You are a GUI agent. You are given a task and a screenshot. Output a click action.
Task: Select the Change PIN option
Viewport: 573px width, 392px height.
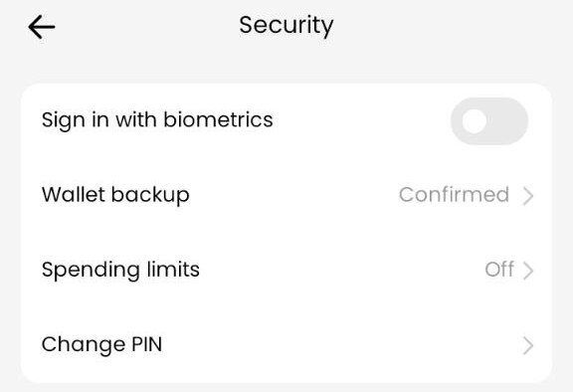tap(286, 345)
